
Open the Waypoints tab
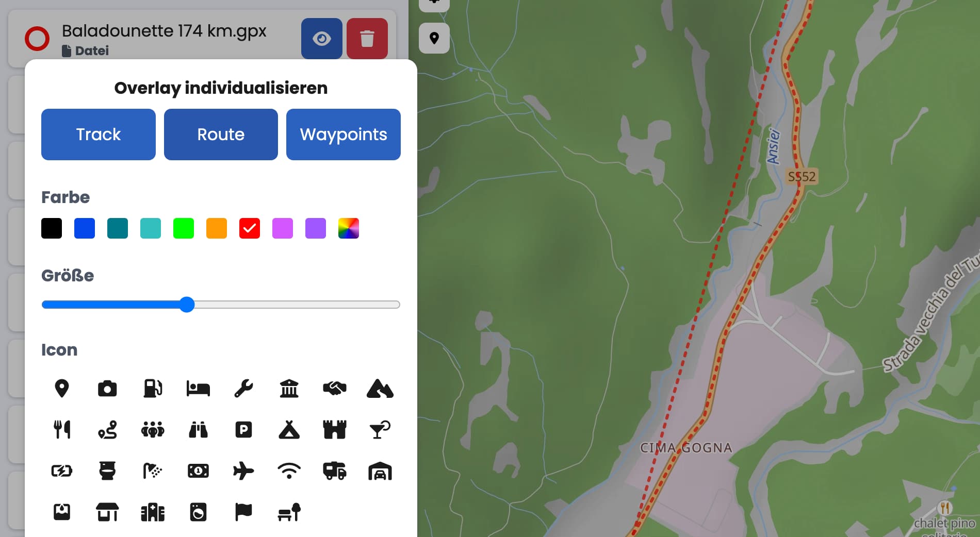coord(344,135)
